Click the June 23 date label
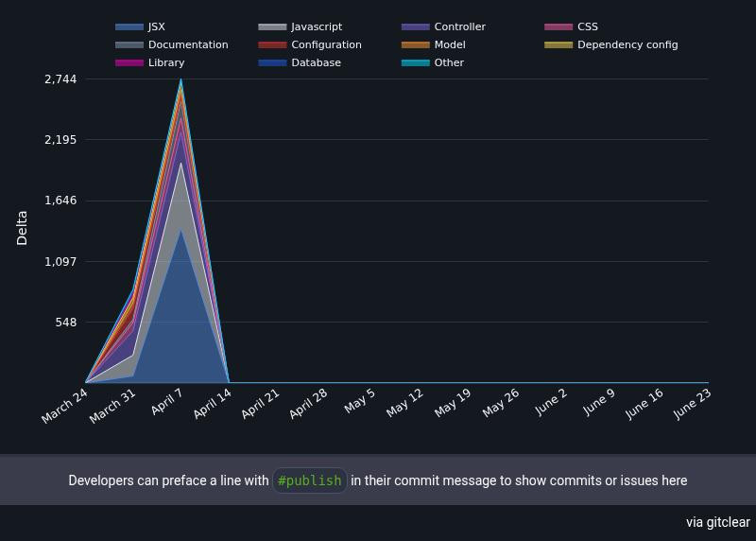The width and height of the screenshot is (756, 541). click(x=691, y=406)
